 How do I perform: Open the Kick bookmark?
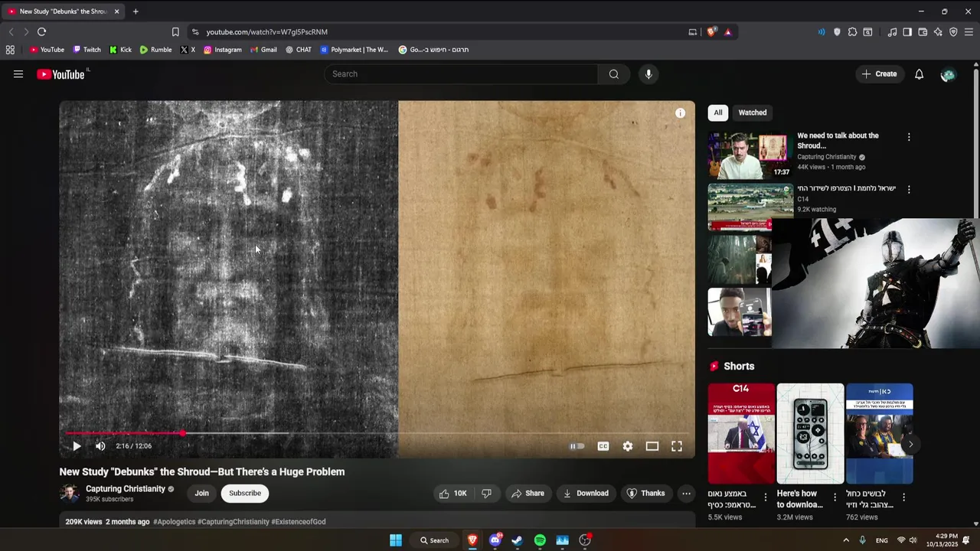120,50
